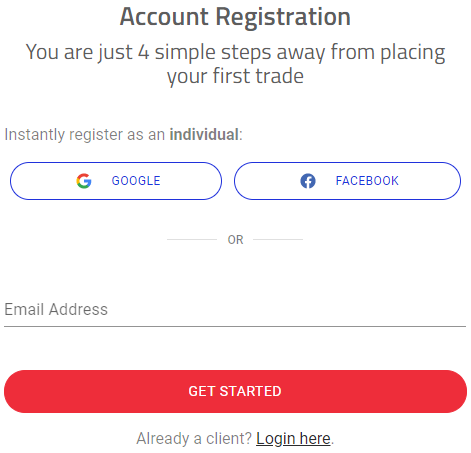471x453 pixels.
Task: Click the bold 'individual' word
Action: click(x=204, y=135)
